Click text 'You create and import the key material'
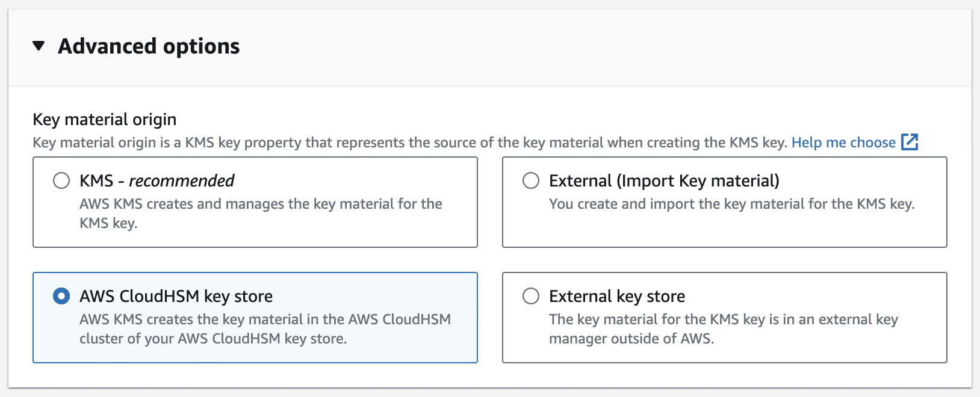The height and width of the screenshot is (397, 980). tap(731, 204)
